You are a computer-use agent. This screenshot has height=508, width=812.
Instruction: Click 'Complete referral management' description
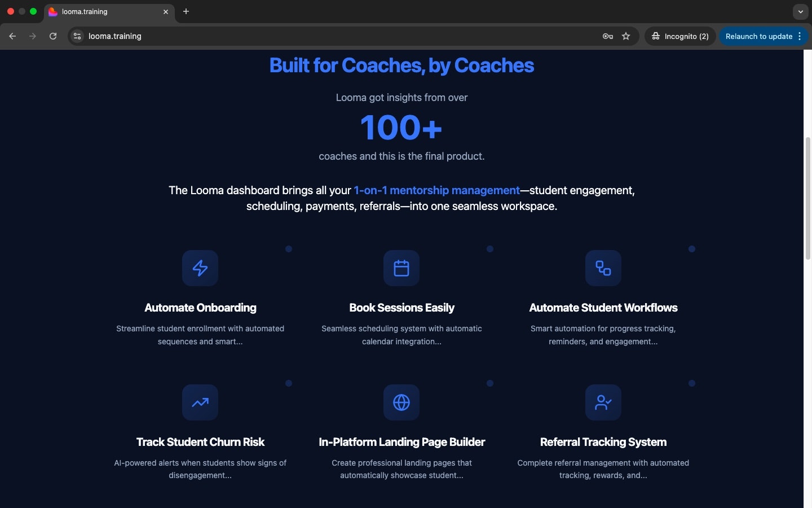click(x=603, y=469)
